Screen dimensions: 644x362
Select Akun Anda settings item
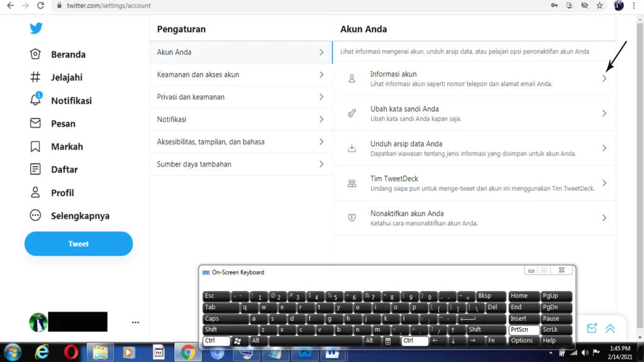[241, 52]
